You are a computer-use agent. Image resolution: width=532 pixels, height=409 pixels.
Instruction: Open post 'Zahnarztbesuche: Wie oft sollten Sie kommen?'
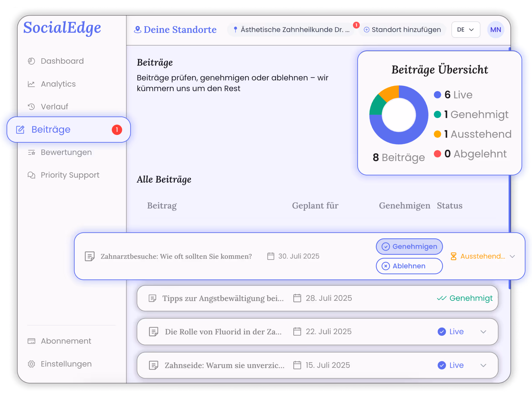tap(176, 256)
